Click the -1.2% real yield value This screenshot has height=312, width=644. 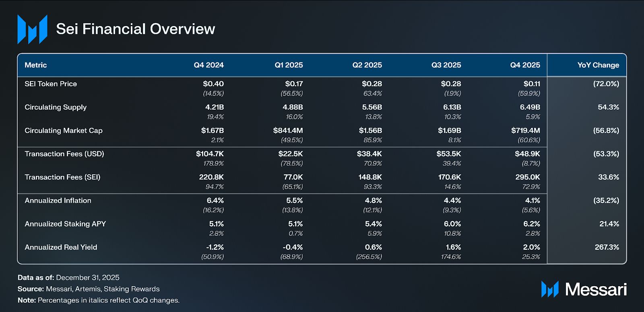point(215,247)
